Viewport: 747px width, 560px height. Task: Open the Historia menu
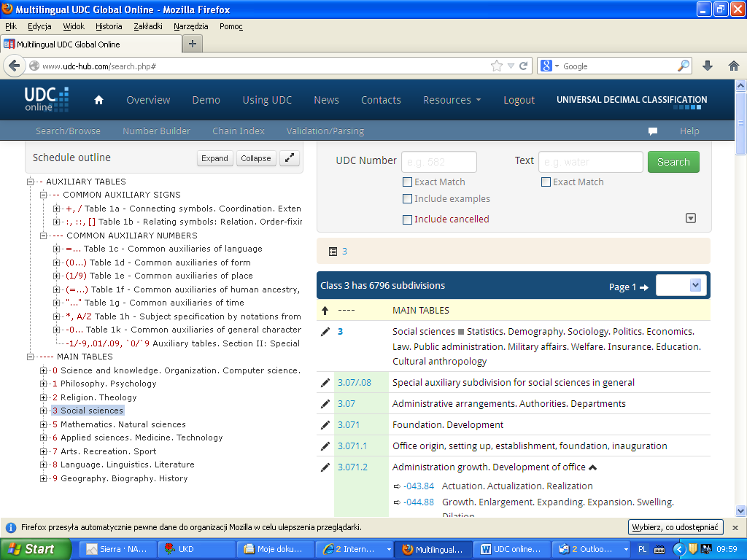[x=109, y=26]
